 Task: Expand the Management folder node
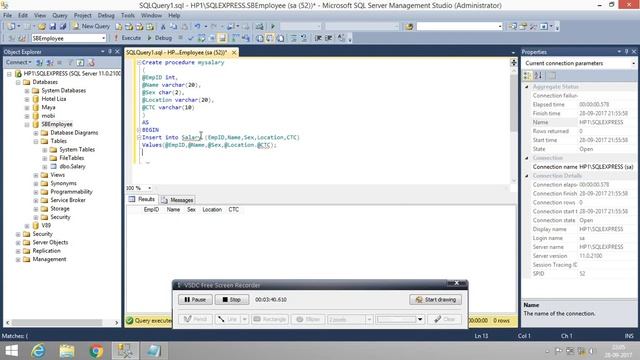click(x=18, y=260)
